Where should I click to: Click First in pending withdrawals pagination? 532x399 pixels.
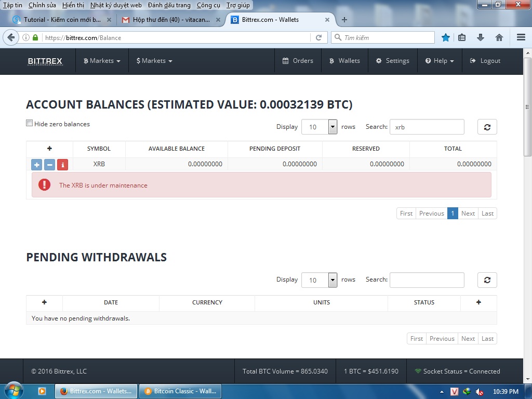coord(417,339)
